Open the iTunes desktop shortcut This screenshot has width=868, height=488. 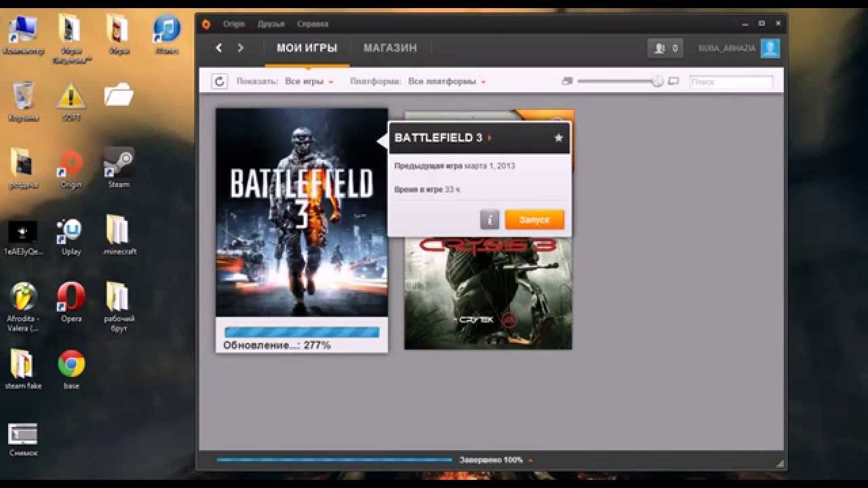click(166, 35)
